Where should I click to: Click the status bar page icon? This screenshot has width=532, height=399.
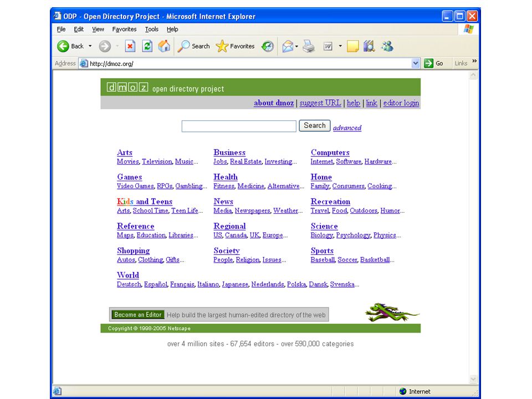tap(57, 391)
